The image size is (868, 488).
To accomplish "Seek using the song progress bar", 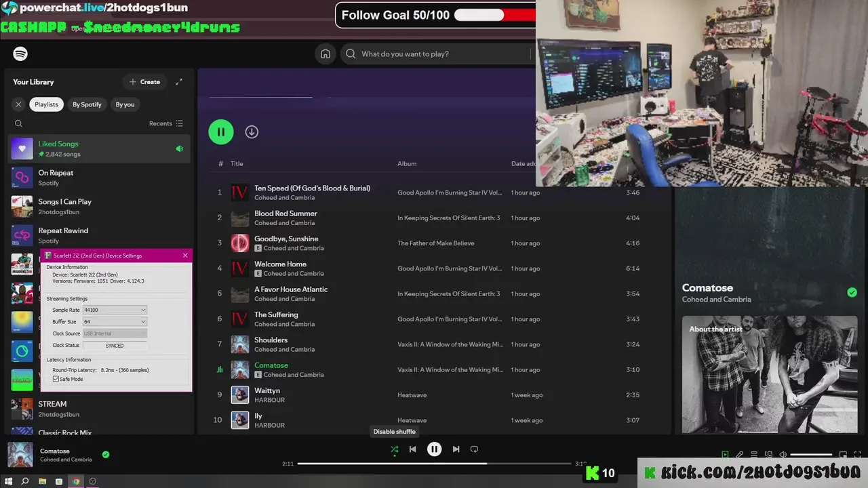I will click(434, 464).
